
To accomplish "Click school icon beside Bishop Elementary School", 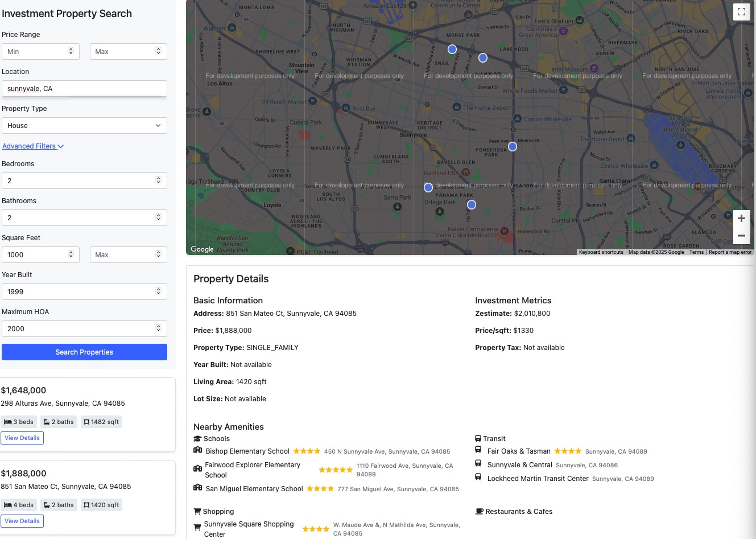I will (198, 450).
